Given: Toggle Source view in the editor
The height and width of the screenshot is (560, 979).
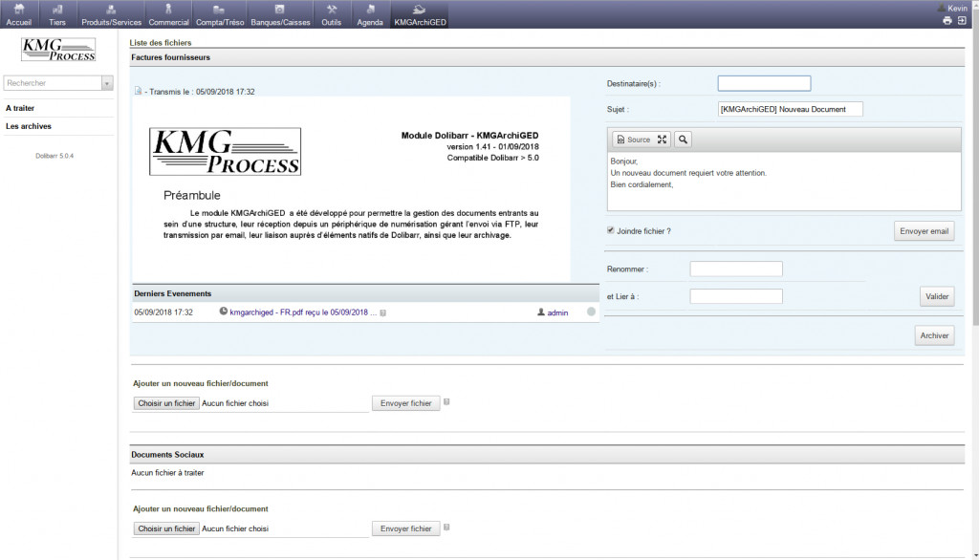Looking at the screenshot, I should click(633, 140).
